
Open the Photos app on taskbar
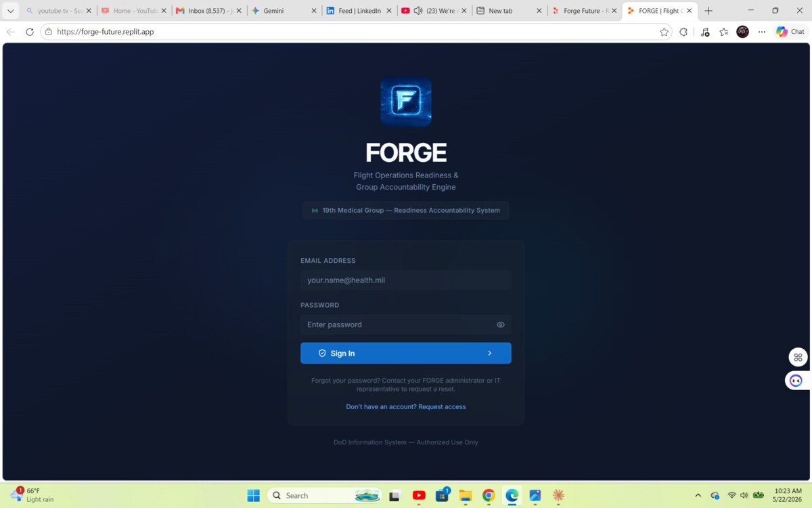click(x=535, y=495)
